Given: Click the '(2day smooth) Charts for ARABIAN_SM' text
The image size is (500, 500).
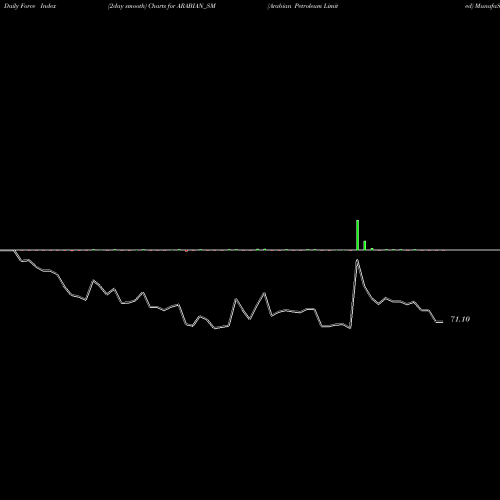Looking at the screenshot, I should coord(162,6).
